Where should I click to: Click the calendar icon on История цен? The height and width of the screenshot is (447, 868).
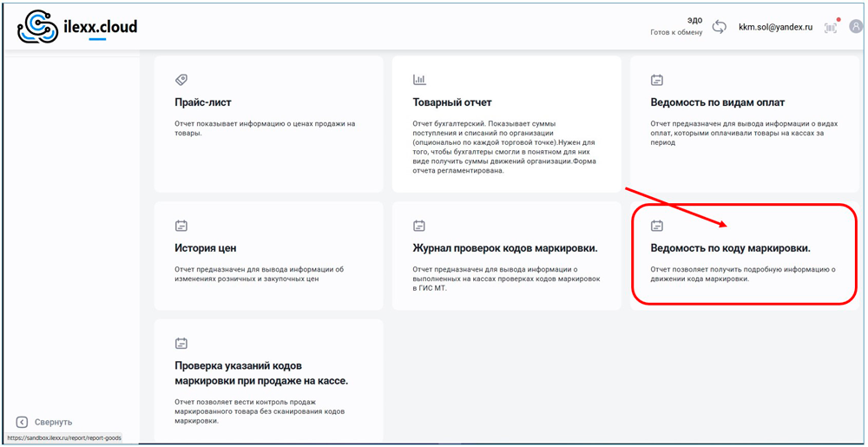coord(181,226)
